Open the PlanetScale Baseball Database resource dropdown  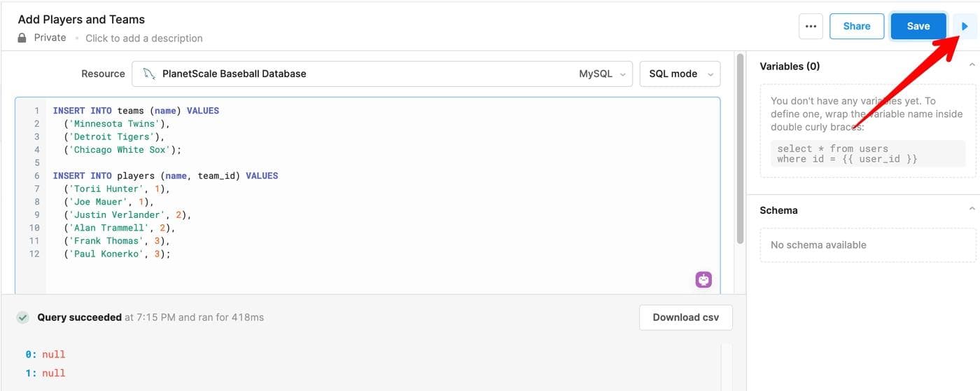[x=387, y=74]
